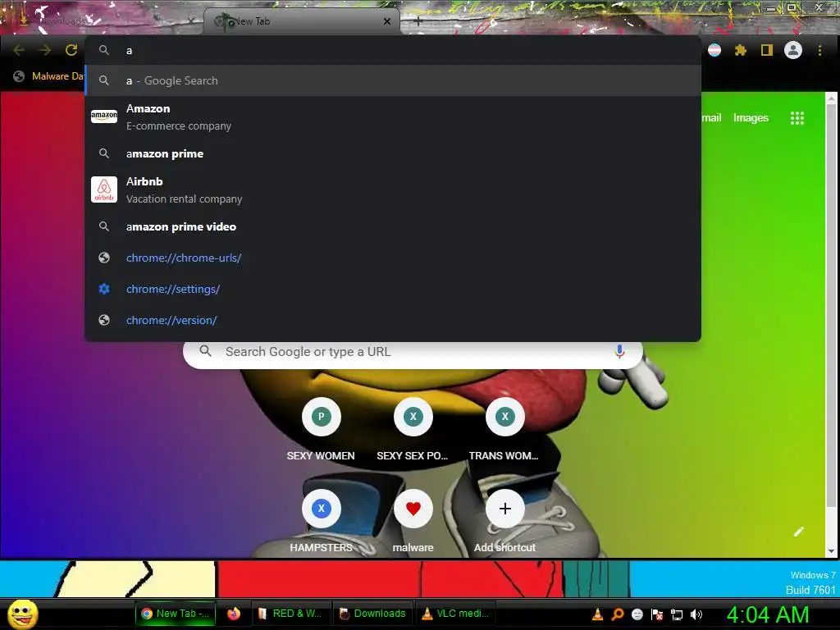Click the 4:04 AM taskbar clock
The image size is (840, 630).
pyautogui.click(x=767, y=614)
